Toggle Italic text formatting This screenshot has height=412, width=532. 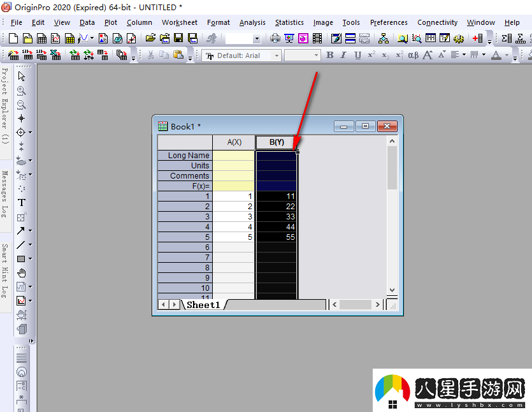(x=343, y=55)
